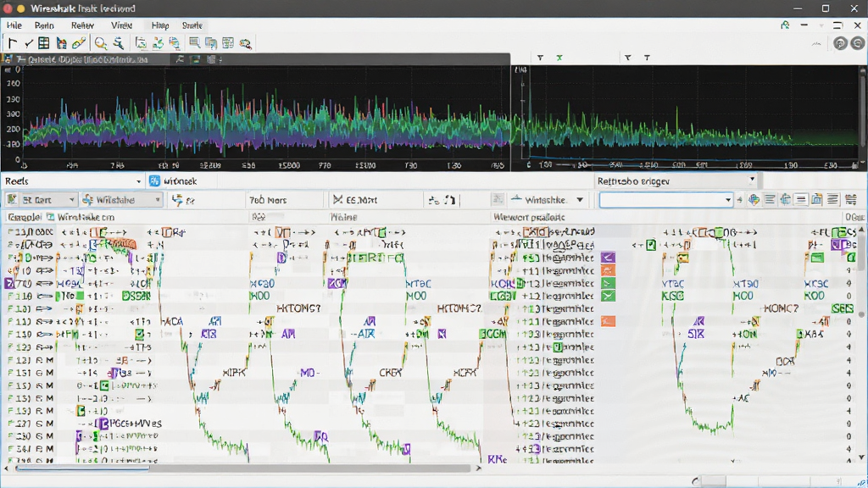Click the magnifying glass search icon

click(x=101, y=43)
